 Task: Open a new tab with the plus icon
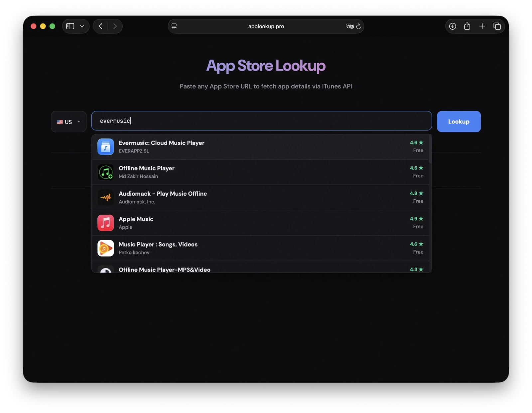[482, 26]
